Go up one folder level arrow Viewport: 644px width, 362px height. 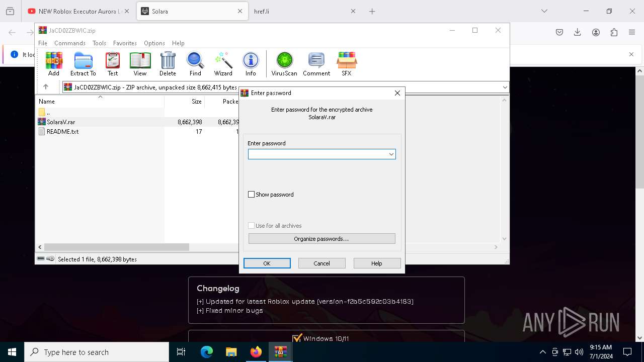[x=46, y=87]
